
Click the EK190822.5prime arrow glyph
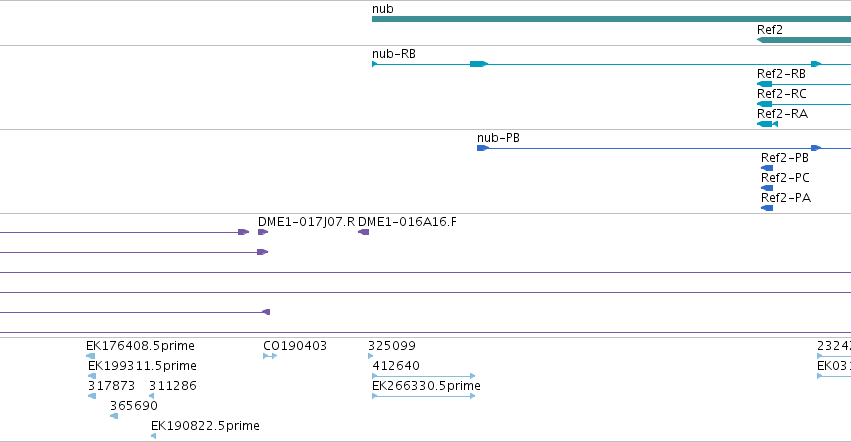(x=154, y=436)
